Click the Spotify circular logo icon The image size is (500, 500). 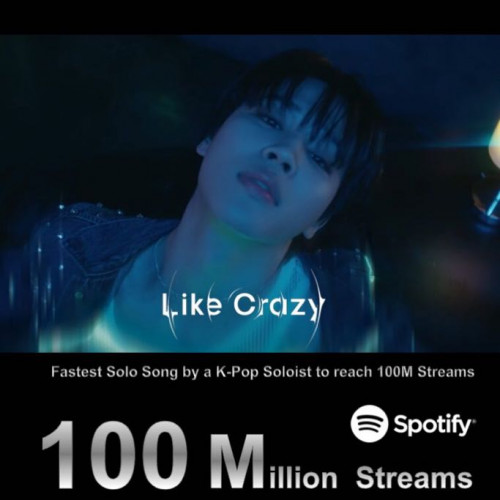tap(369, 423)
